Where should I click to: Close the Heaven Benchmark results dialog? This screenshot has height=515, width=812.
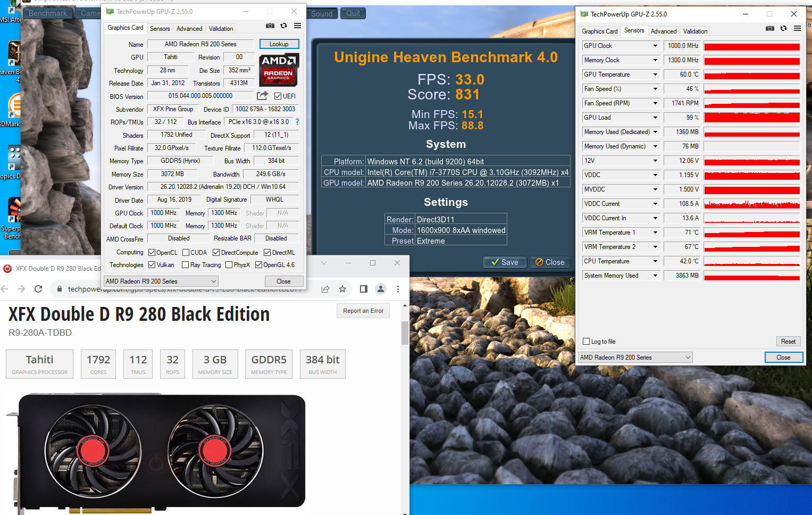[x=550, y=262]
